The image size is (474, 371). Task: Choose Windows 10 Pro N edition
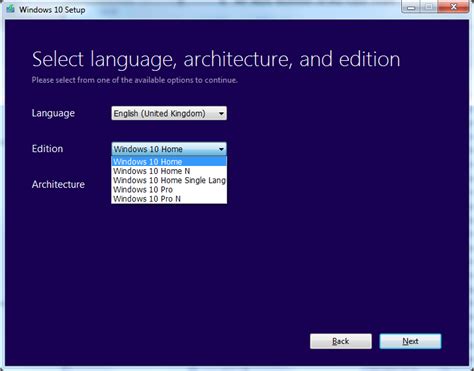(x=169, y=199)
